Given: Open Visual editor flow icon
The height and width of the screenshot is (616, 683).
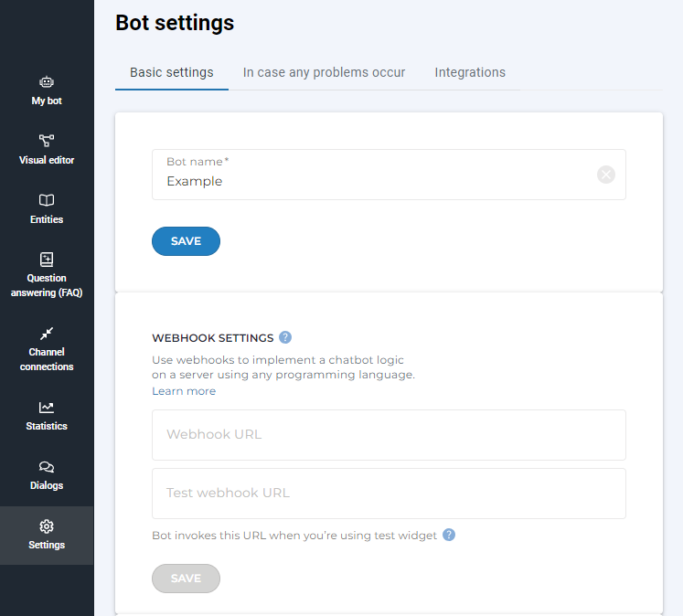Looking at the screenshot, I should [x=47, y=141].
